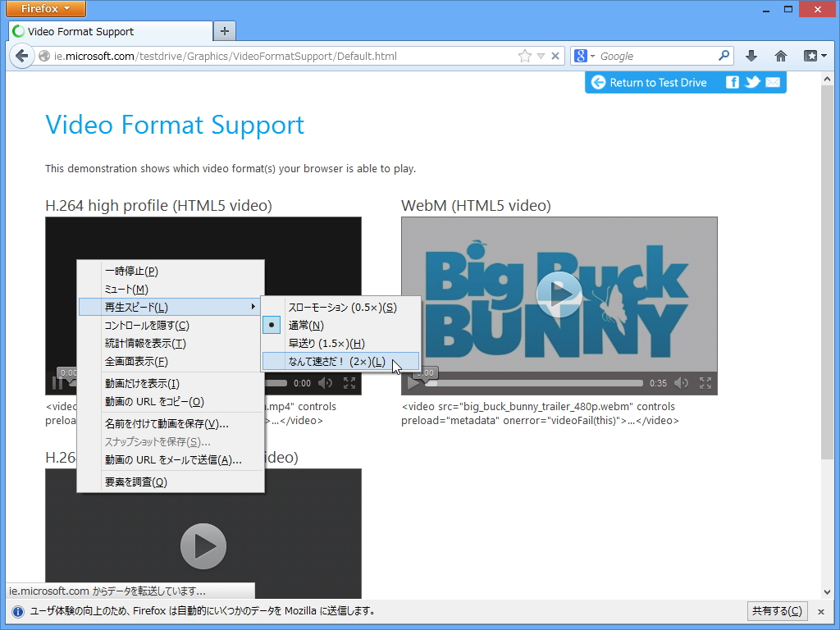Click the large play button on WebM video

(x=559, y=294)
